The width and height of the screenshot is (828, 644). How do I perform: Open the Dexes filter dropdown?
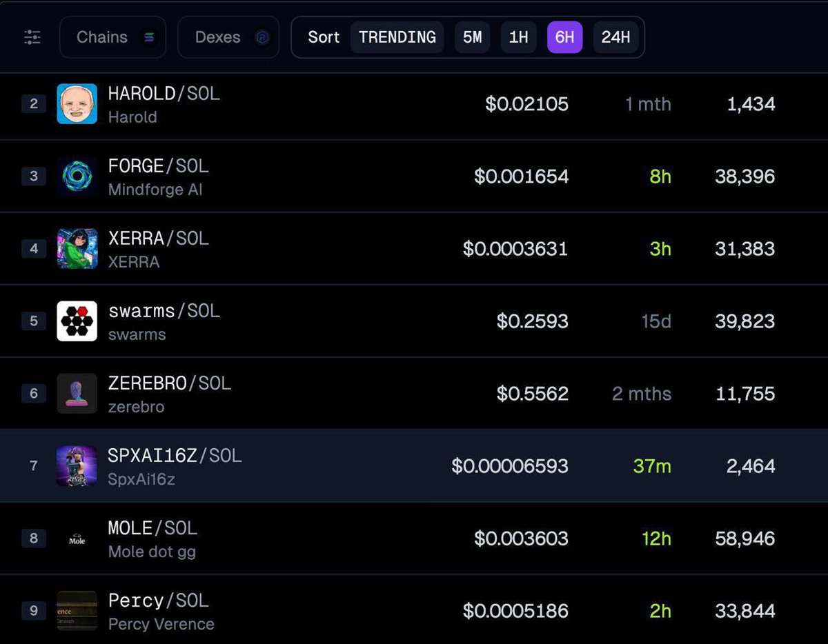pos(228,37)
